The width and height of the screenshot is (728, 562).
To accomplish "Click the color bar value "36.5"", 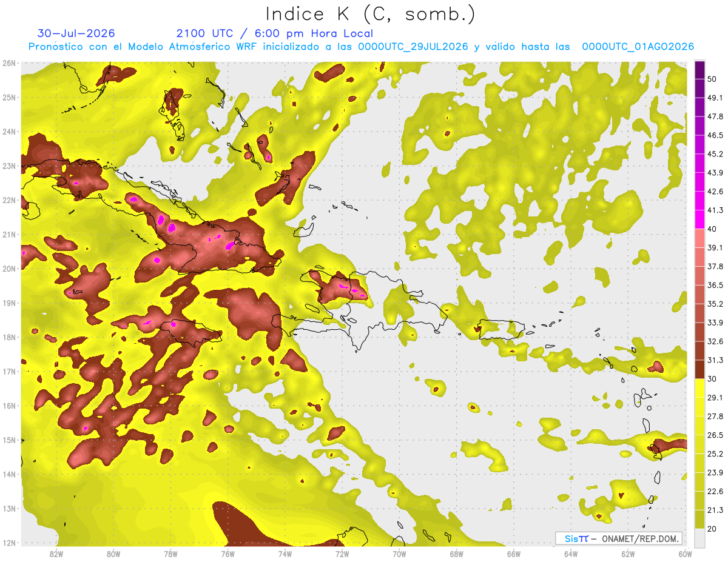I will pos(715,285).
